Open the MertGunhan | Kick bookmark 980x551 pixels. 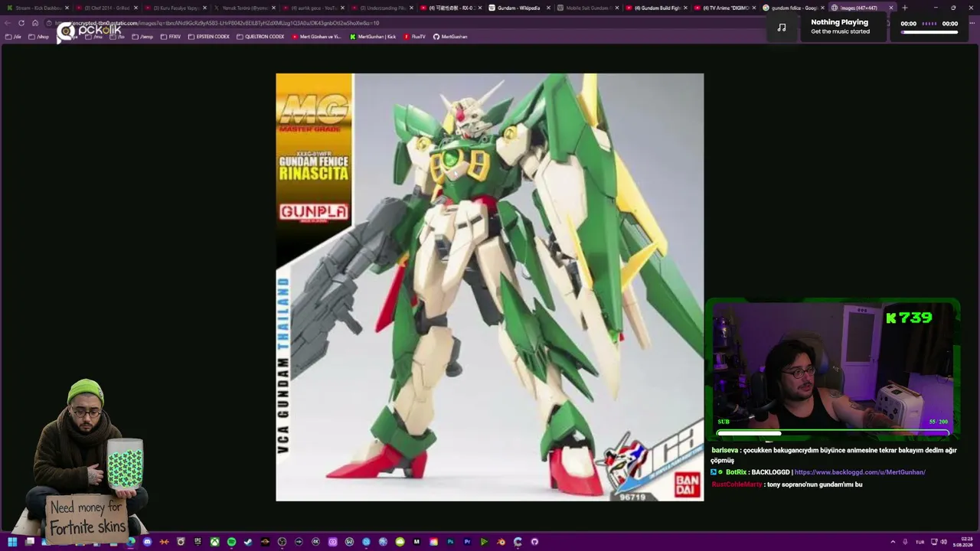(x=373, y=37)
